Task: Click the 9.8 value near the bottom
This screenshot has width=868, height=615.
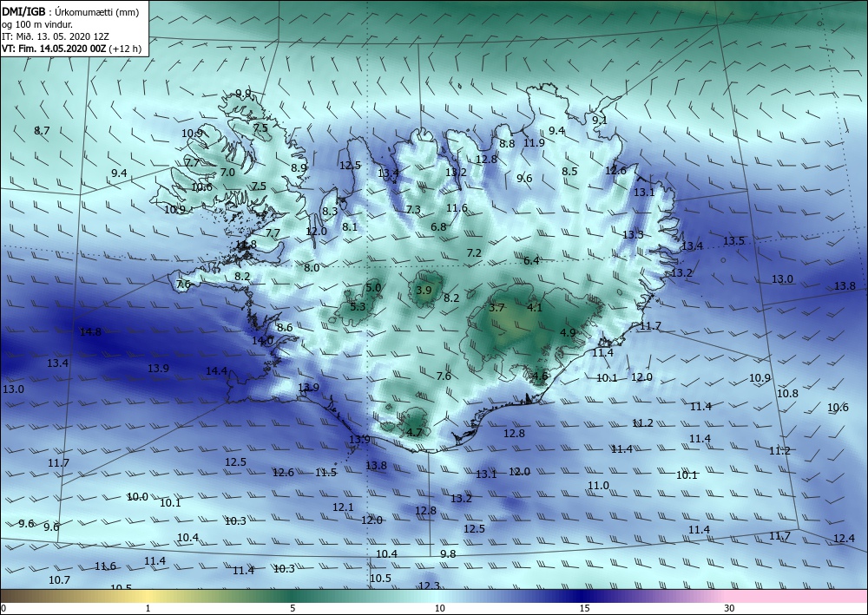Action: pyautogui.click(x=448, y=553)
